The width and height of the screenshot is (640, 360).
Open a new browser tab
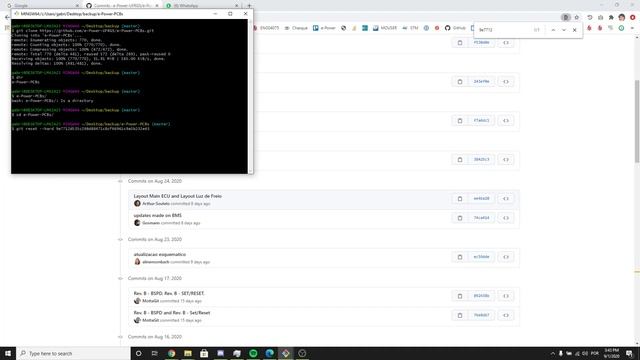[x=249, y=6]
